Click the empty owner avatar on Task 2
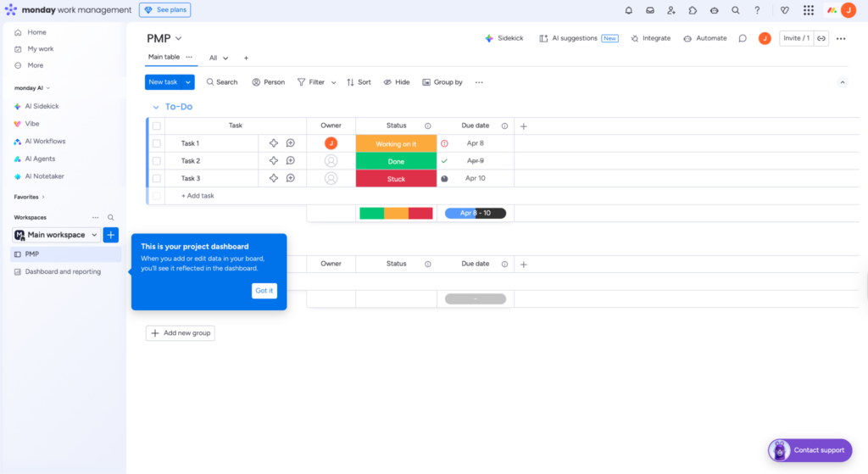The image size is (868, 474). click(331, 160)
